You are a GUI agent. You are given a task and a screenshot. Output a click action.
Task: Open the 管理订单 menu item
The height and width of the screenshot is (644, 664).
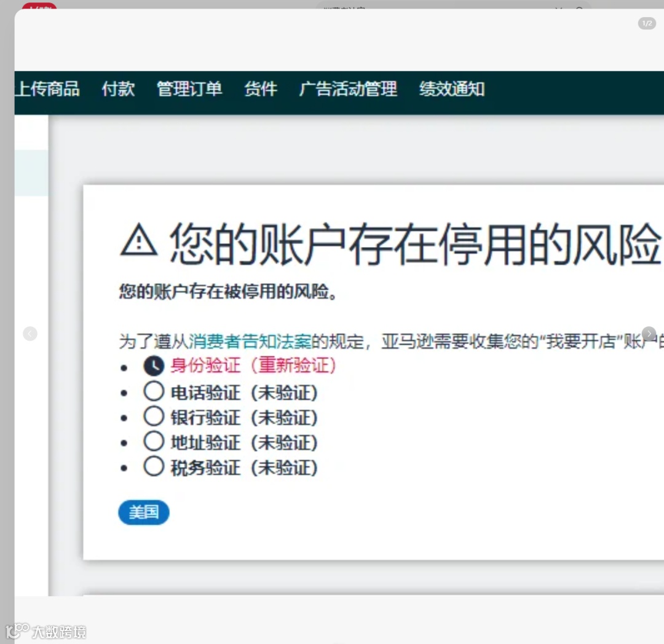(x=189, y=89)
